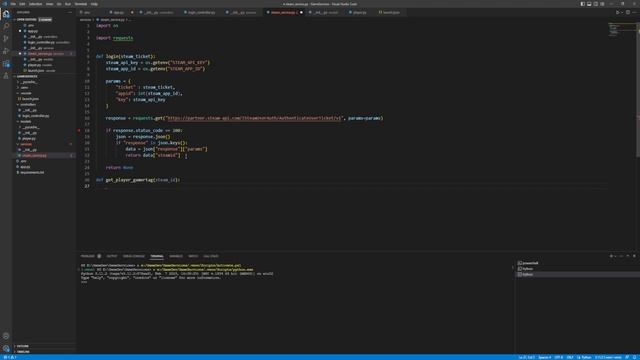Click the Split Editor icon
This screenshot has height=360, width=640.
[x=628, y=13]
